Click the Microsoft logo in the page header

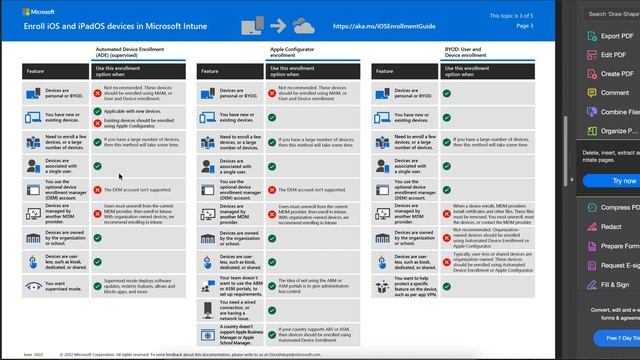pyautogui.click(x=38, y=12)
